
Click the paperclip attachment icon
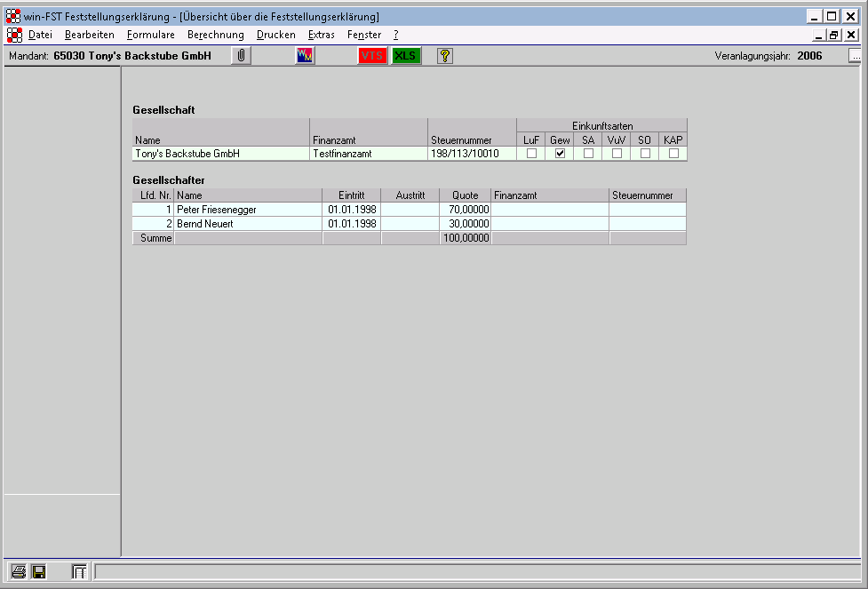tap(241, 56)
